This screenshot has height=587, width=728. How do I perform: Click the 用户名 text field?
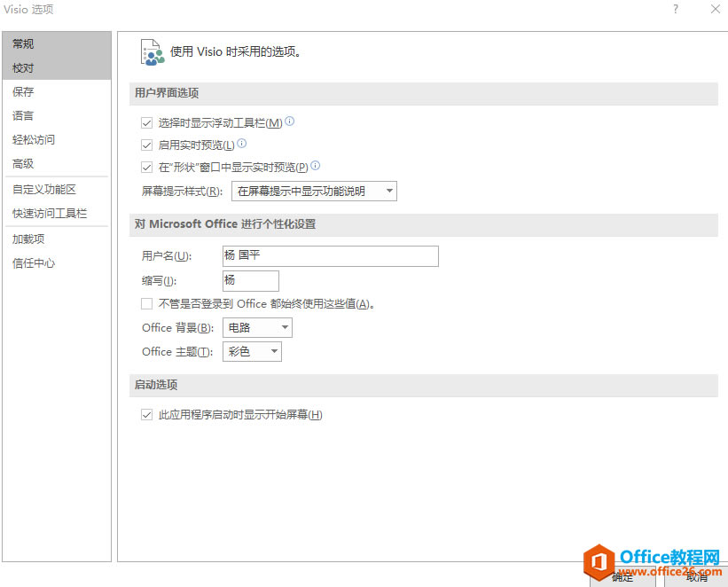(x=331, y=256)
